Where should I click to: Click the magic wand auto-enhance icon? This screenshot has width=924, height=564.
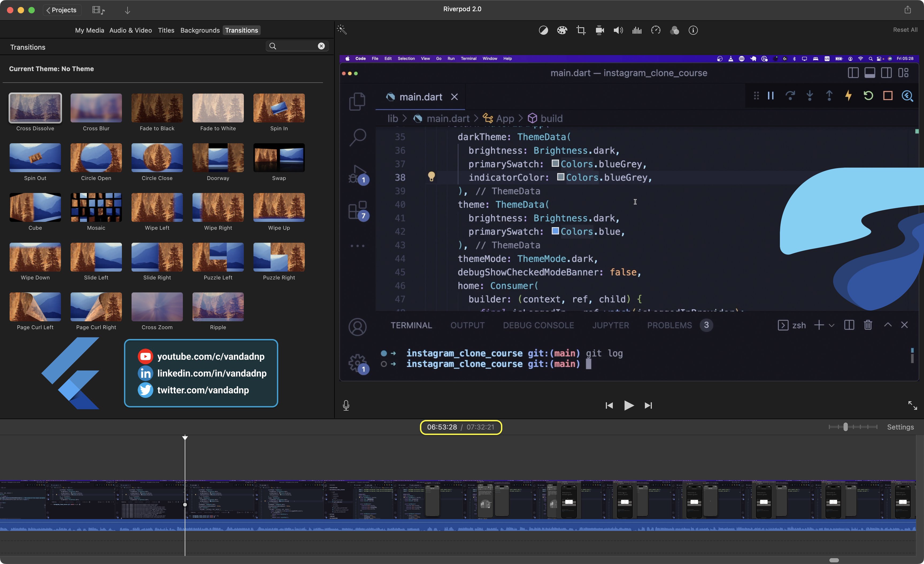tap(342, 30)
